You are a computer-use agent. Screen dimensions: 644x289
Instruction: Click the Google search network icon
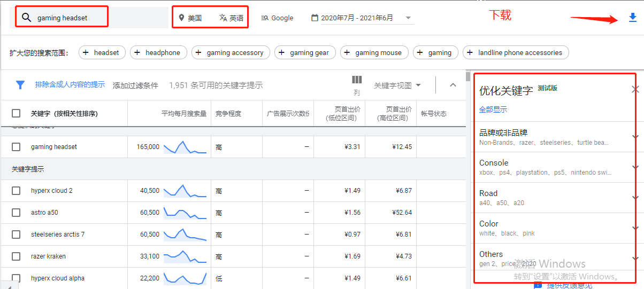point(264,18)
